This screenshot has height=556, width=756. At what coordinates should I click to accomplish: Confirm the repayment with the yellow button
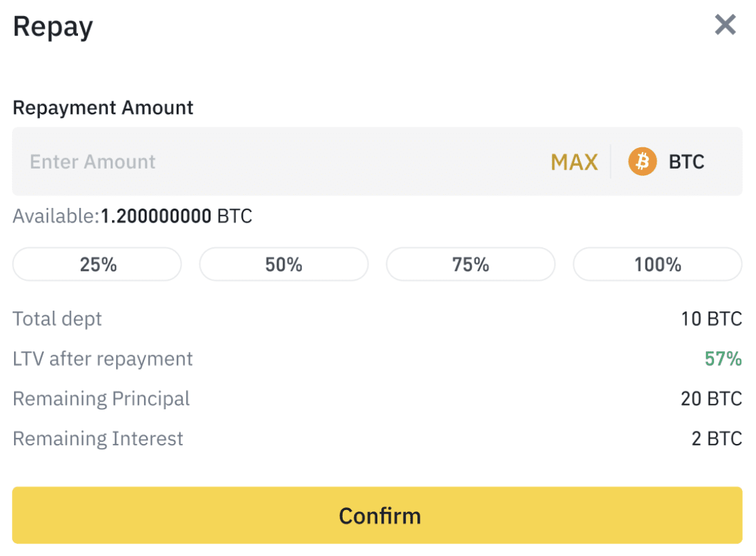point(377,515)
